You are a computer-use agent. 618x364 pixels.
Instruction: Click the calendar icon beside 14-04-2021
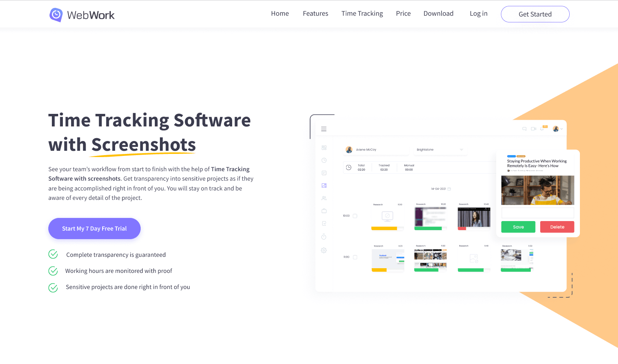click(449, 189)
